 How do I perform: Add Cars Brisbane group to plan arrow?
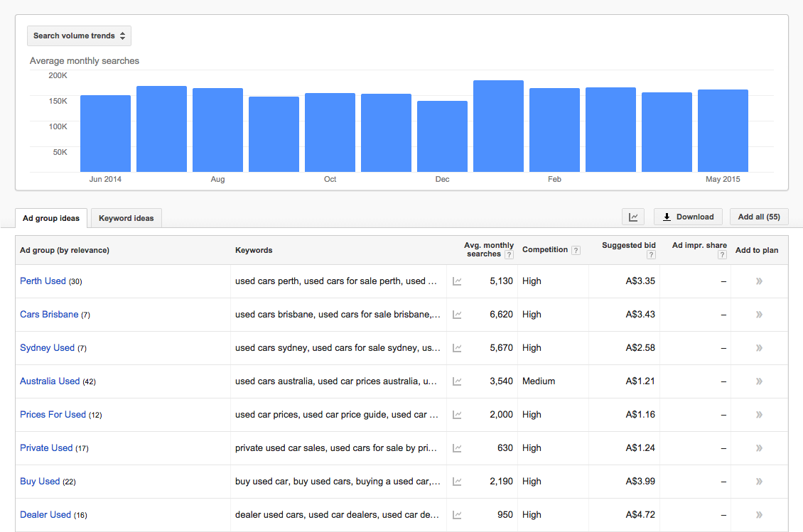point(759,315)
